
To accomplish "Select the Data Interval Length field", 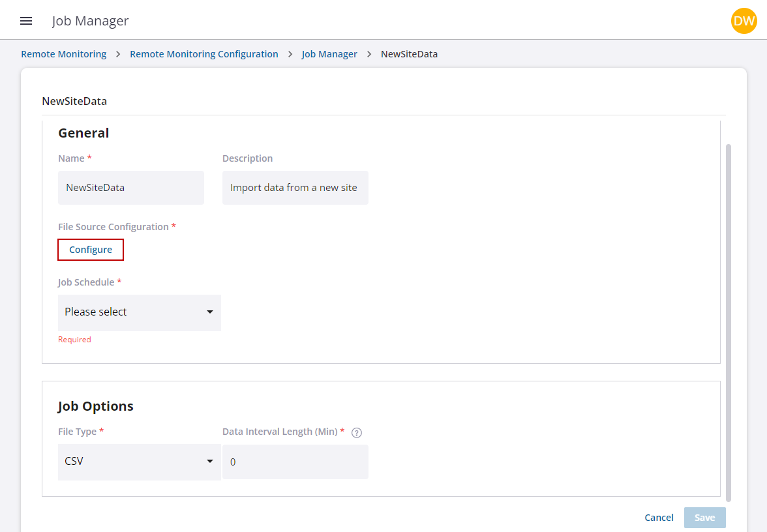I will [x=295, y=462].
